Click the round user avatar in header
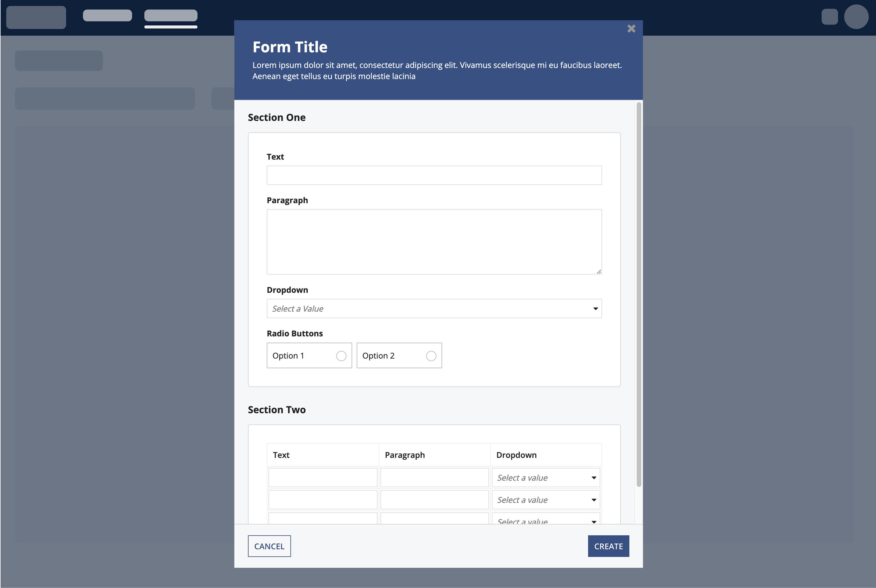This screenshot has width=876, height=588. tap(856, 17)
